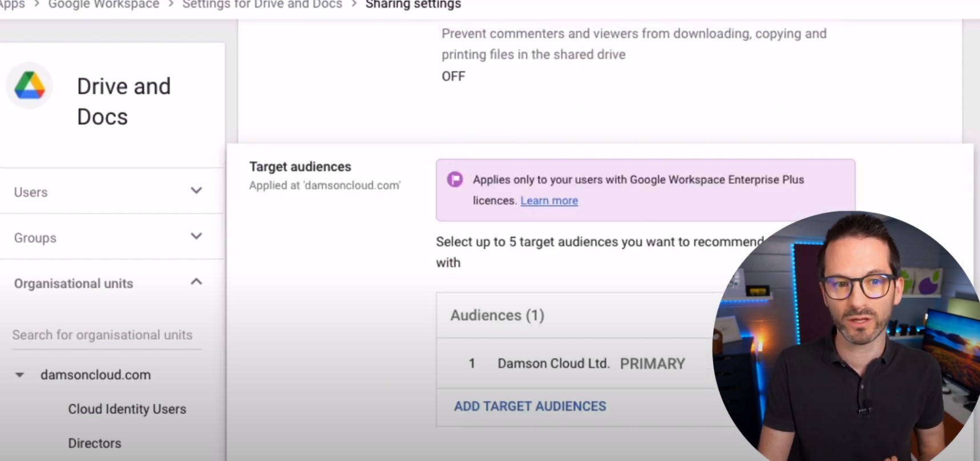Screen dimensions: 980x461
Task: Click the PRIMARY label text
Action: pyautogui.click(x=653, y=364)
